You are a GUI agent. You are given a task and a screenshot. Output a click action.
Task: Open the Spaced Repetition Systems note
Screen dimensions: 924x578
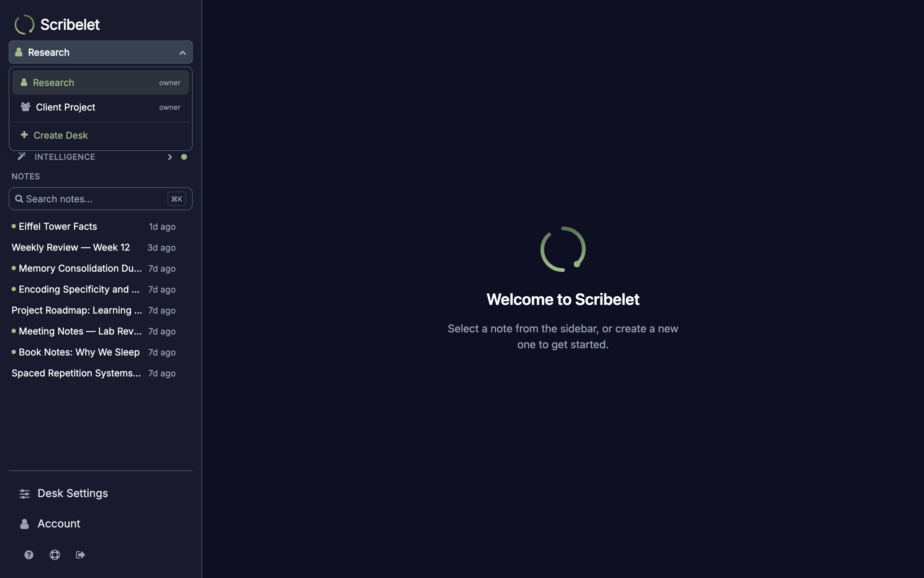pos(93,373)
